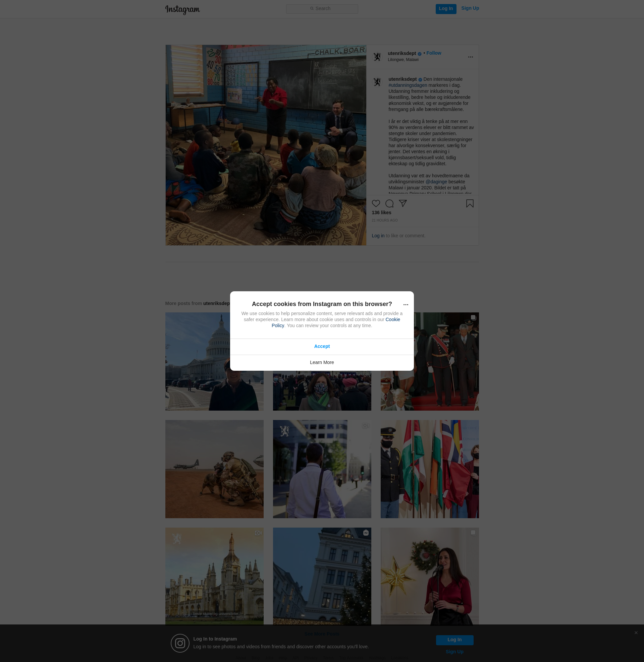The height and width of the screenshot is (662, 644).
Task: Click Log in to like or comment link
Action: pos(378,236)
